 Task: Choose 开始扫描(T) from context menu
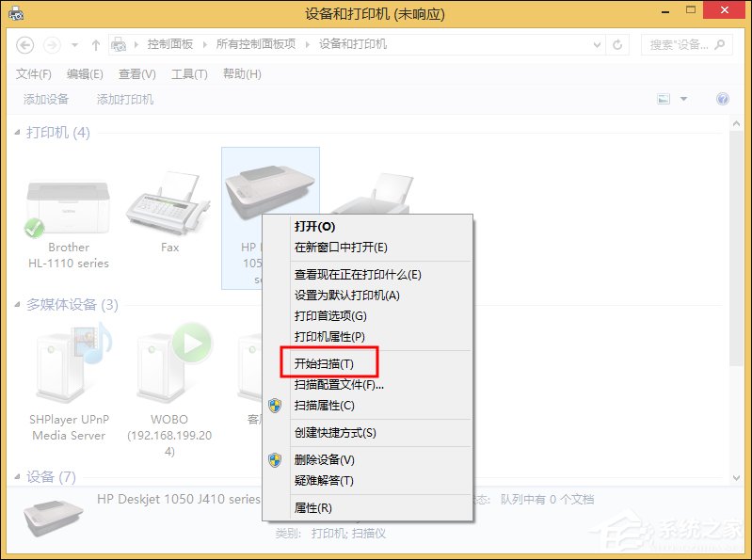pyautogui.click(x=324, y=363)
